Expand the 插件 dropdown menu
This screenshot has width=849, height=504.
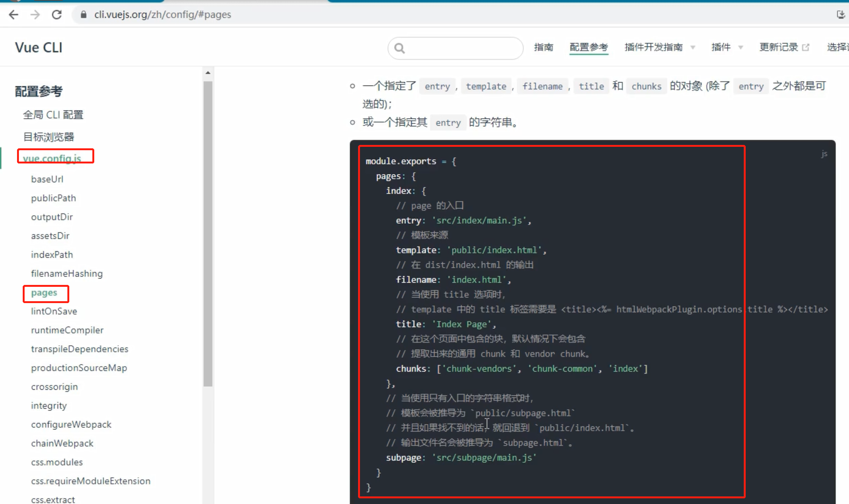point(727,47)
